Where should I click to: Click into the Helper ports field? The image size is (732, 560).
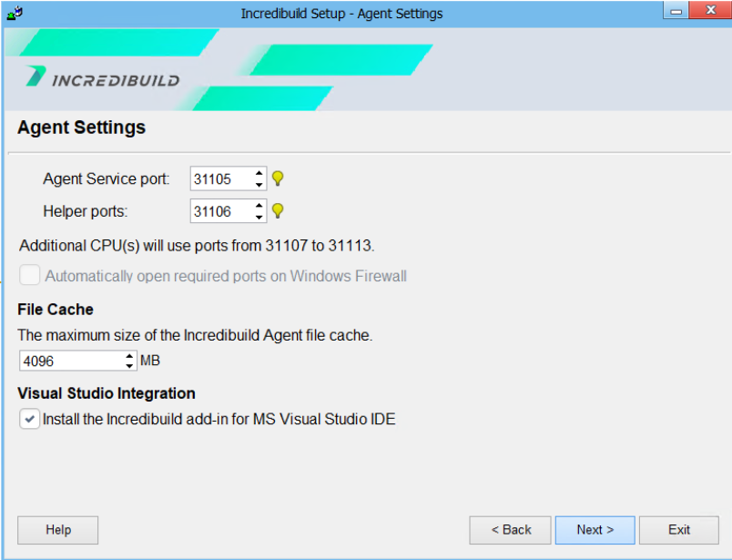(x=221, y=212)
